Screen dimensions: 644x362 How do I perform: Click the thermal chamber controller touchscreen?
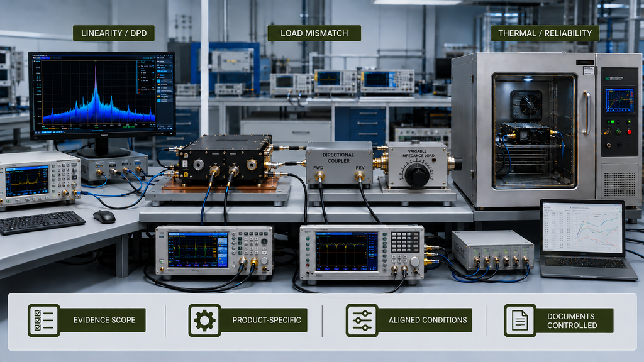(x=619, y=101)
